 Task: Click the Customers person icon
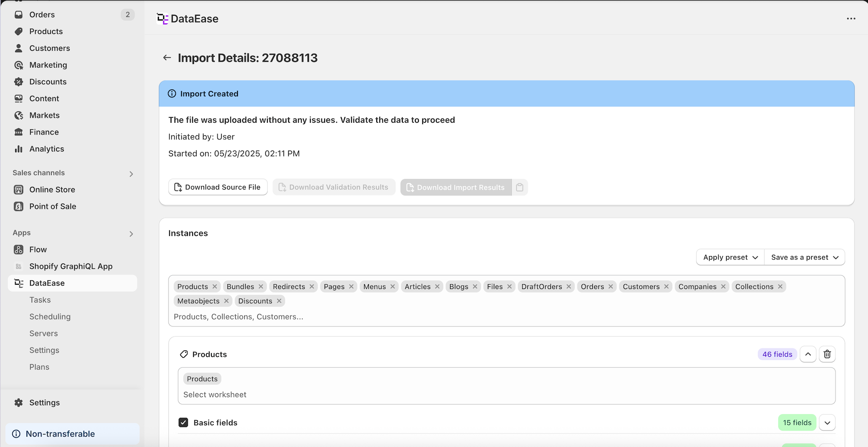pos(19,48)
